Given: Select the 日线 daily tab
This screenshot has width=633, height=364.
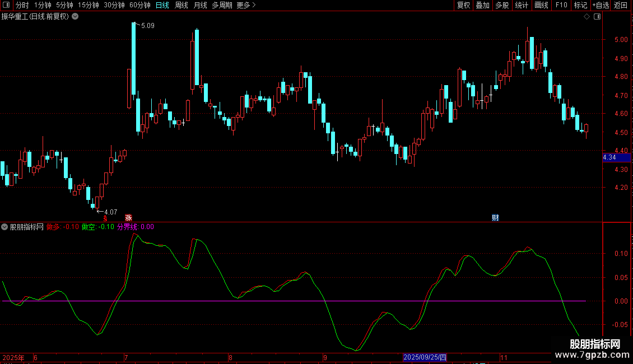Looking at the screenshot, I should tap(162, 5).
